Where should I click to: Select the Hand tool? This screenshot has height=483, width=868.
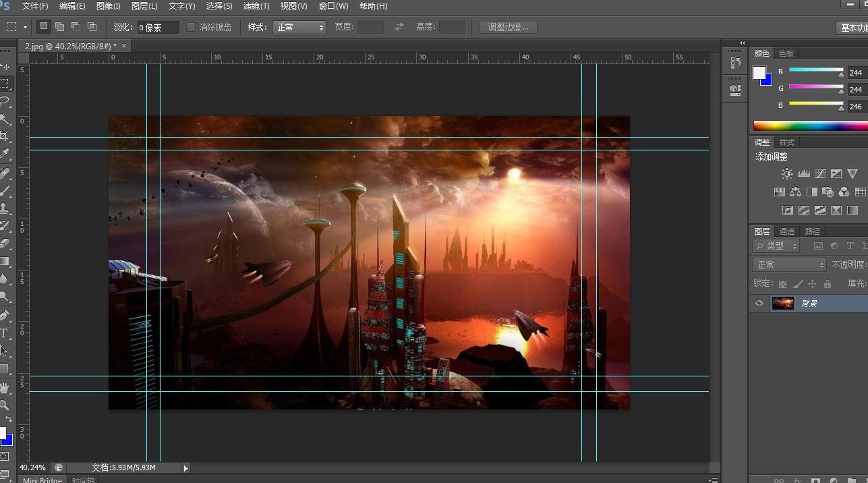click(5, 388)
